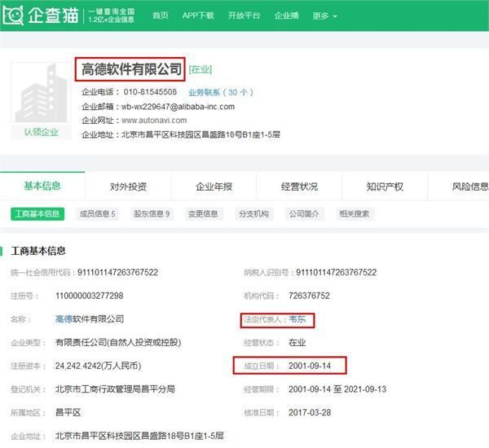The width and height of the screenshot is (489, 448).
Task: Open the 成员信息 5 sub-tab
Action: point(97,214)
